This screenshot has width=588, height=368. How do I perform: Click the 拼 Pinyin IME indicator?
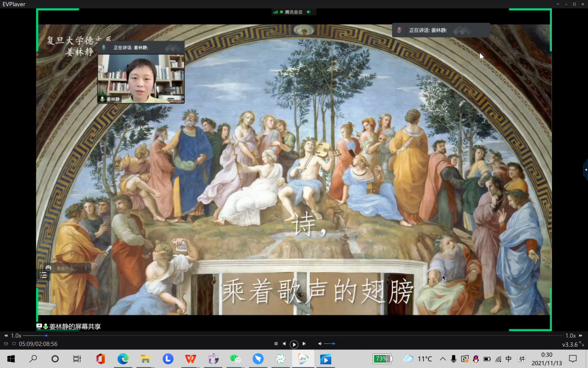pos(522,359)
